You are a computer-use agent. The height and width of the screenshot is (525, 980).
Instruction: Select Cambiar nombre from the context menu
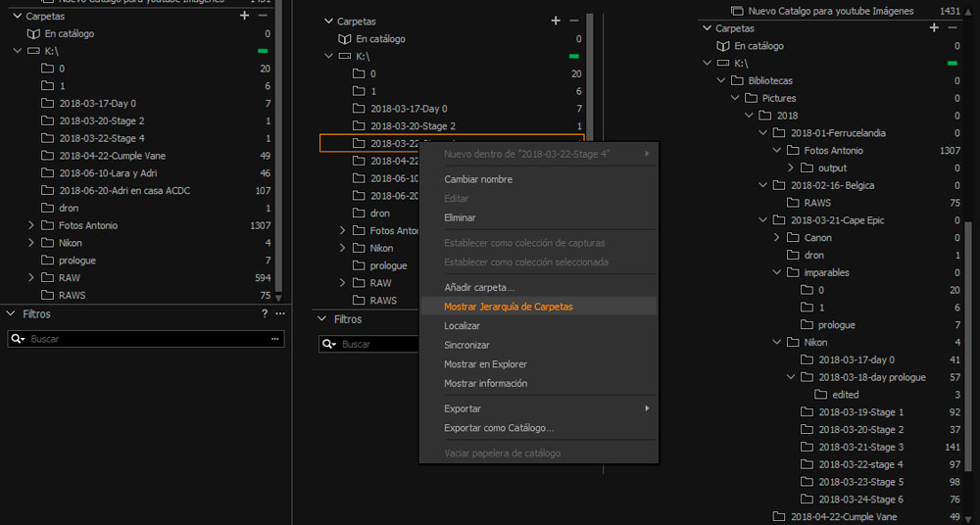(478, 179)
